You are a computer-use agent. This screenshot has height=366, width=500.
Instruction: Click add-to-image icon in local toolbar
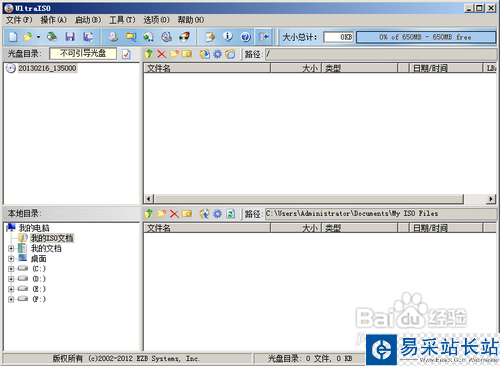(205, 213)
